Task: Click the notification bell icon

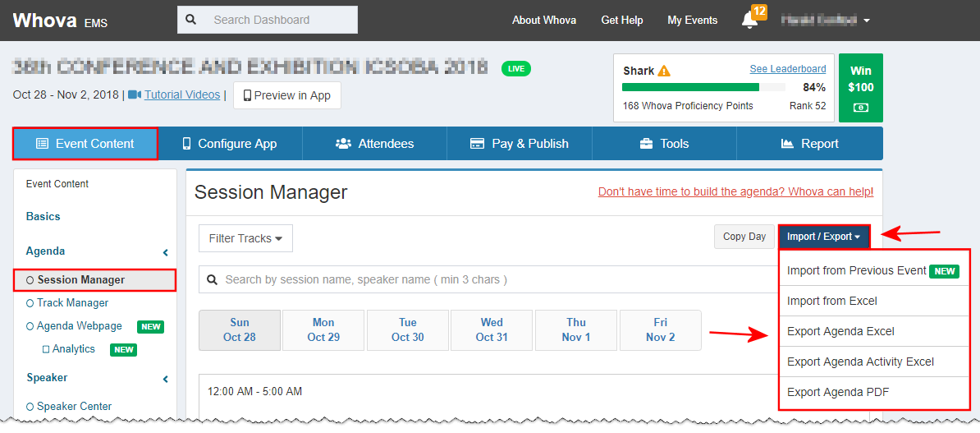Action: pos(749,20)
